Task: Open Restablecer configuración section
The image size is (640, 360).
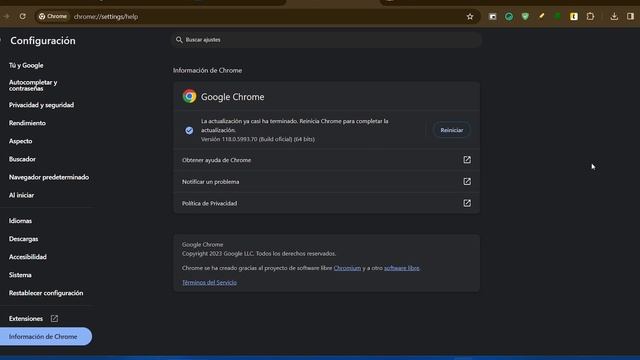Action: coord(46,293)
